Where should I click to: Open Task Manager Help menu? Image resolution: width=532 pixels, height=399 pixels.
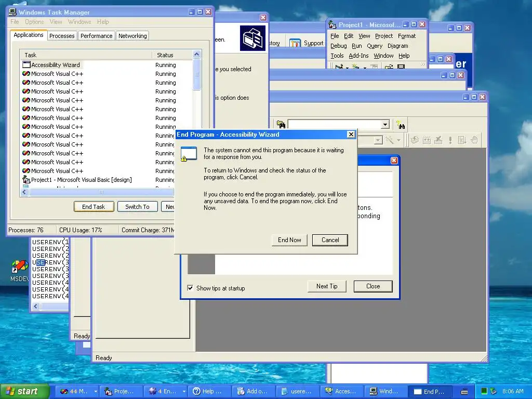click(103, 22)
